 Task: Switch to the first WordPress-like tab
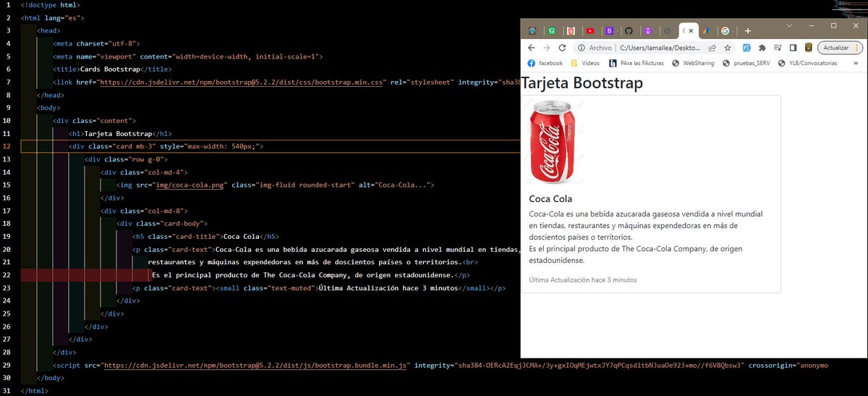(x=534, y=31)
